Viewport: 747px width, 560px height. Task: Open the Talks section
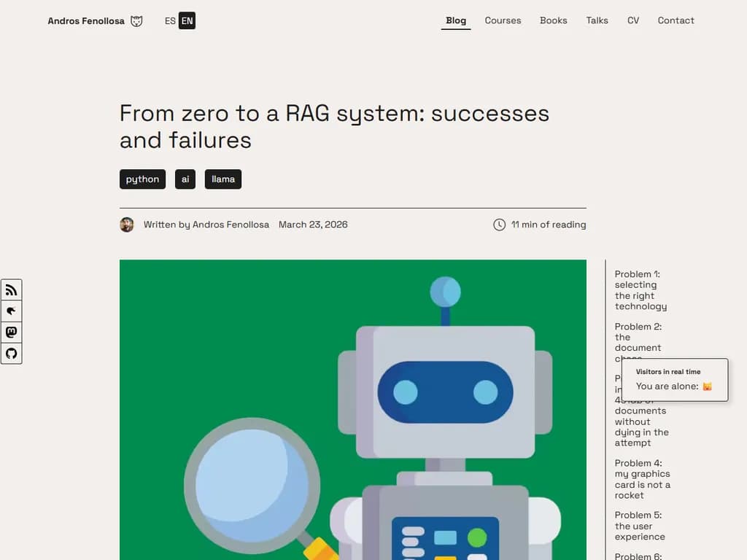tap(597, 20)
